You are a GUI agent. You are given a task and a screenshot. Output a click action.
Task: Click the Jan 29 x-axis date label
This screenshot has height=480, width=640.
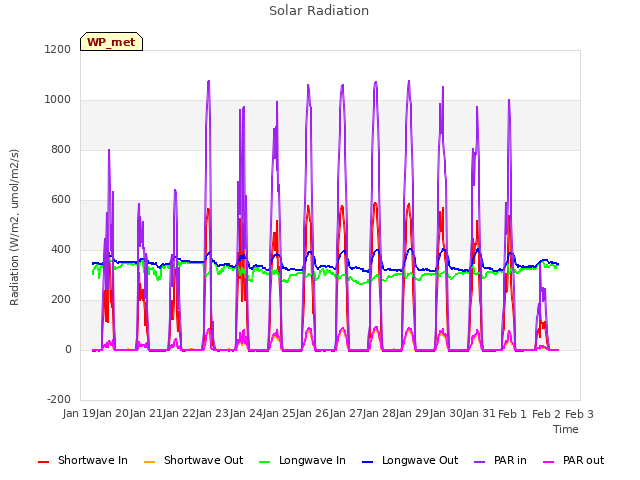tap(413, 413)
